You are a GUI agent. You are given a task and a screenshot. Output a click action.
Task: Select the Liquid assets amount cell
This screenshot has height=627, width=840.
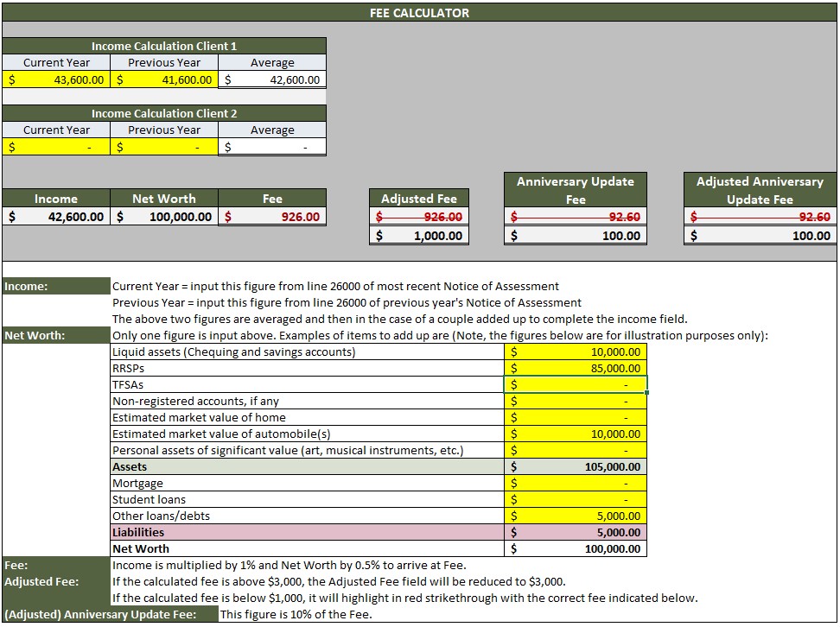tap(576, 351)
